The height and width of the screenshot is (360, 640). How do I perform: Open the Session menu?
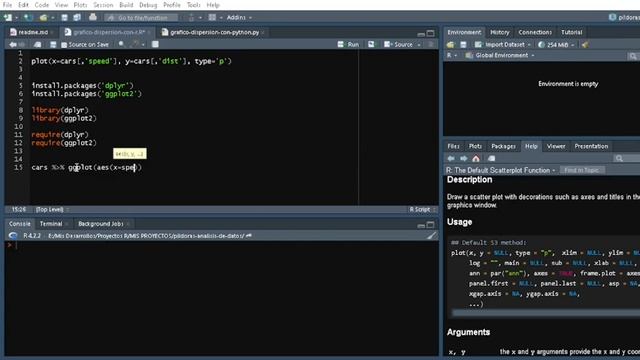pos(103,5)
